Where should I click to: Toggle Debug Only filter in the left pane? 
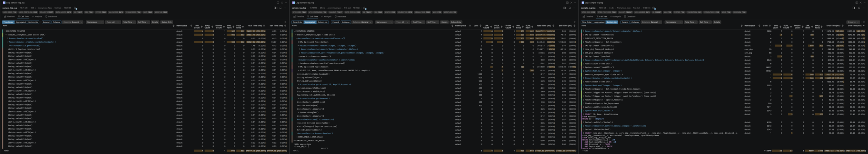[167, 22]
